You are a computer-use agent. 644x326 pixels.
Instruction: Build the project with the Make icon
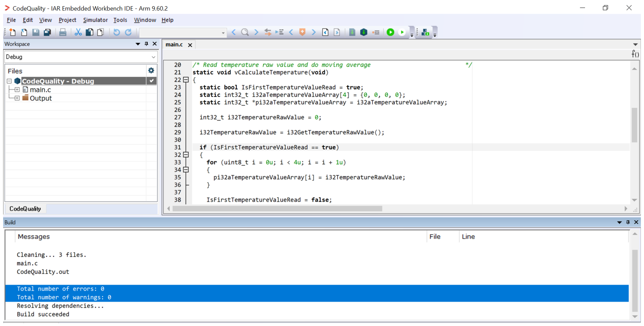click(x=363, y=32)
